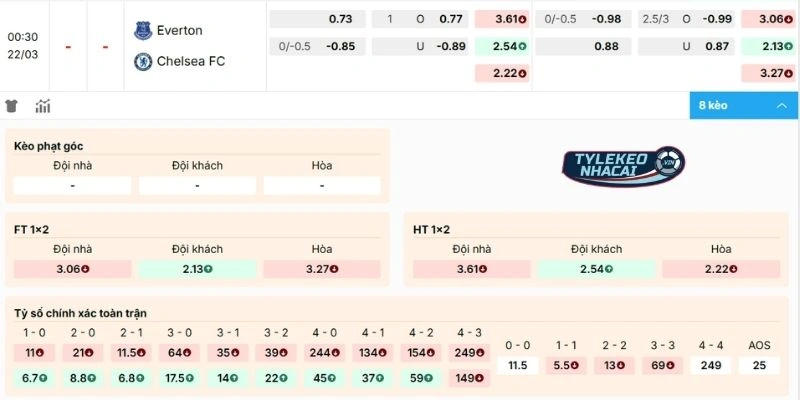This screenshot has height=400, width=800.
Task: Open the statistics bar chart icon
Action: pos(43,106)
